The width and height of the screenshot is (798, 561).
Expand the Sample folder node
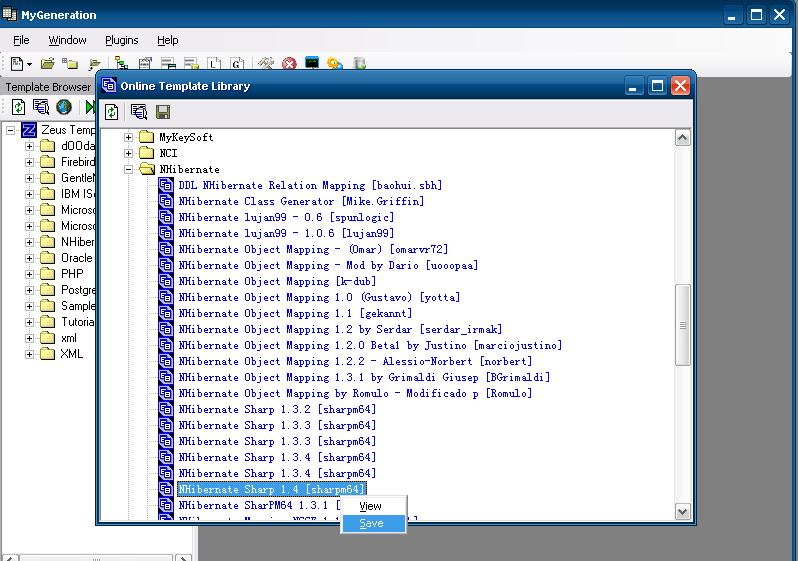30,306
